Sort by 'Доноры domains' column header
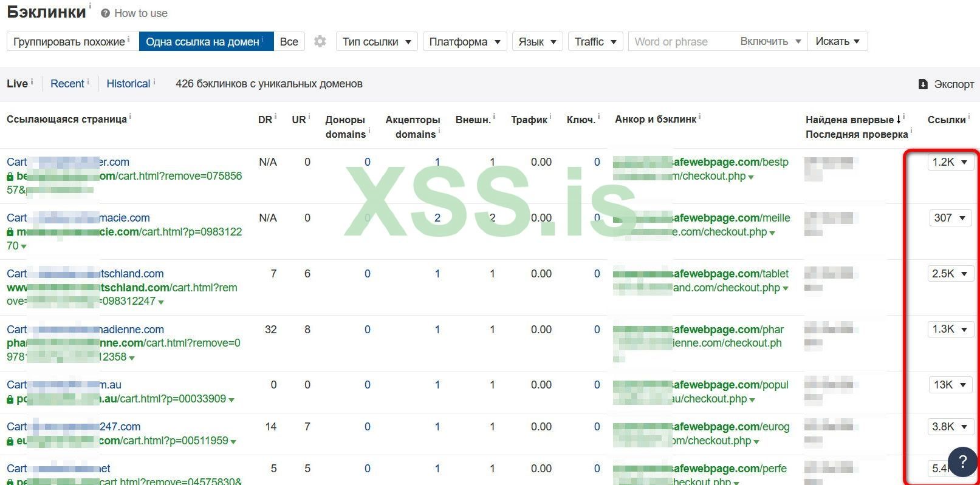The width and height of the screenshot is (980, 485). (x=345, y=127)
